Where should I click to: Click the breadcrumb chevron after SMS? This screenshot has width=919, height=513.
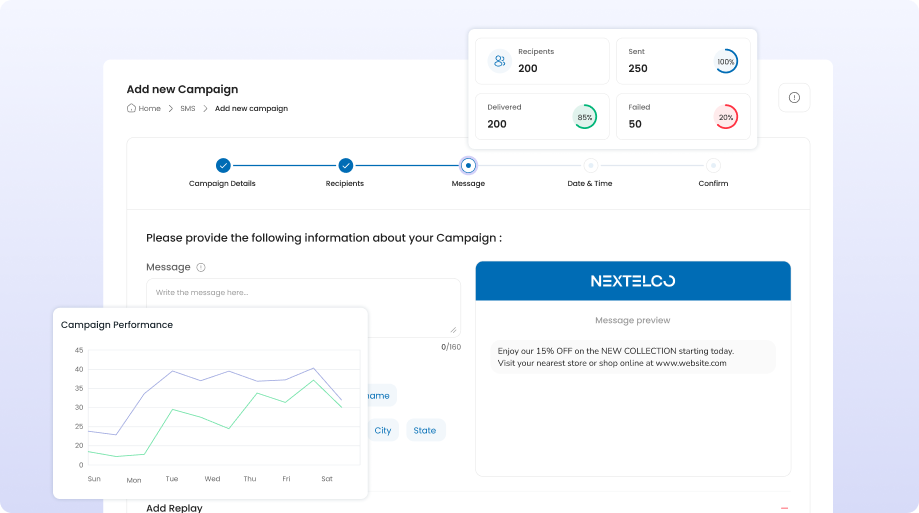205,108
